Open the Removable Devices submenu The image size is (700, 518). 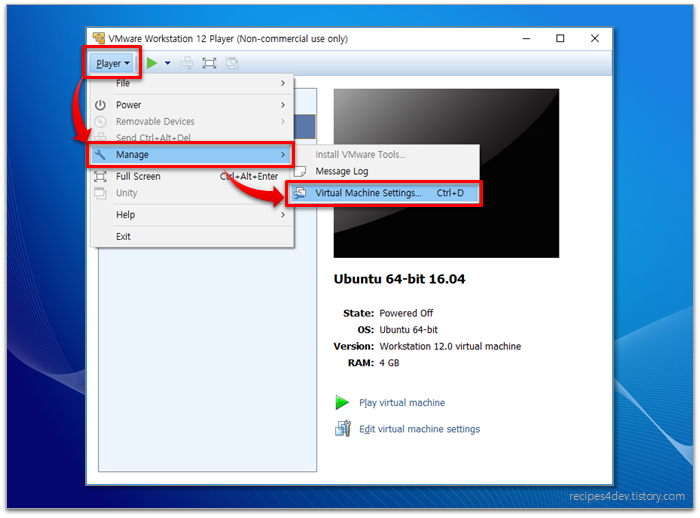pos(192,121)
